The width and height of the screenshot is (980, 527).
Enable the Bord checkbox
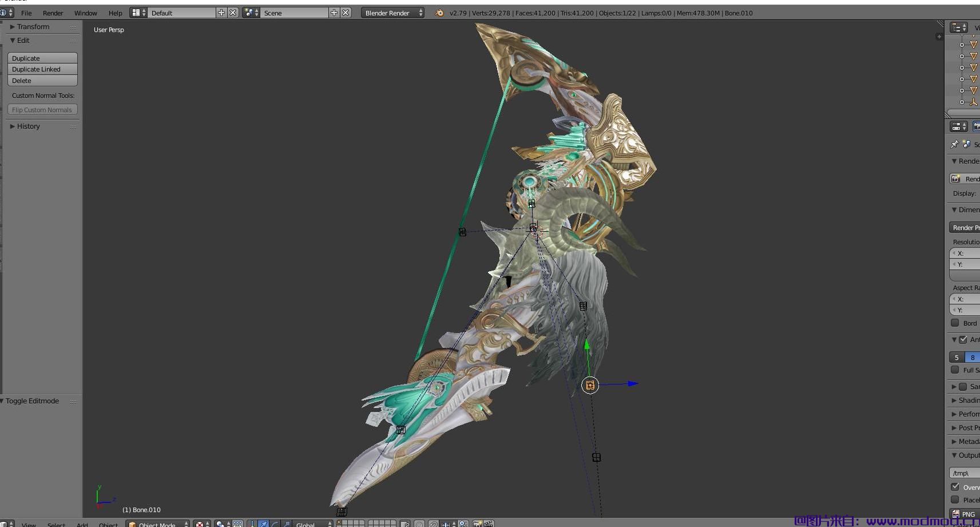(x=955, y=323)
